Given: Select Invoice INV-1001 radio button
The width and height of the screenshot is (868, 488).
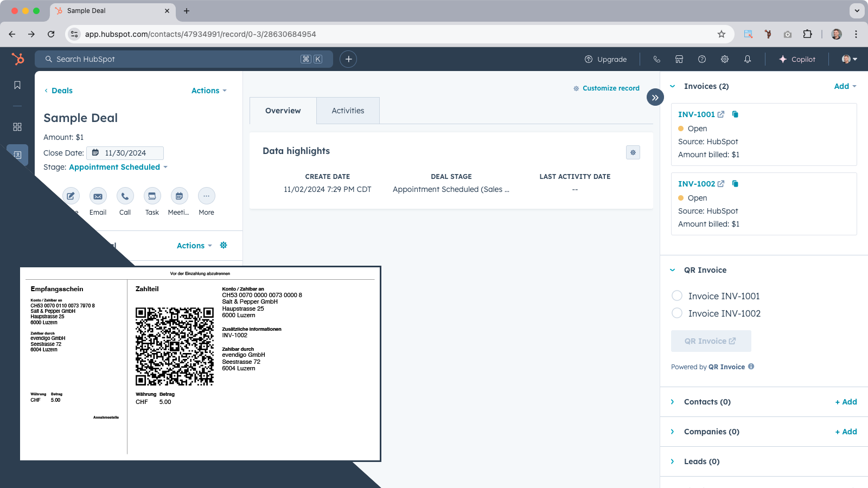Looking at the screenshot, I should coord(677,296).
